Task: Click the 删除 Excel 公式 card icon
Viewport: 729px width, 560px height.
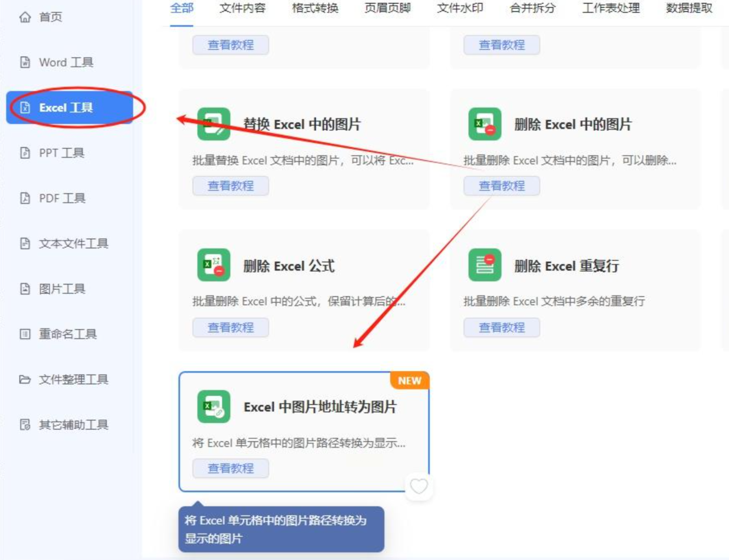Action: (214, 265)
